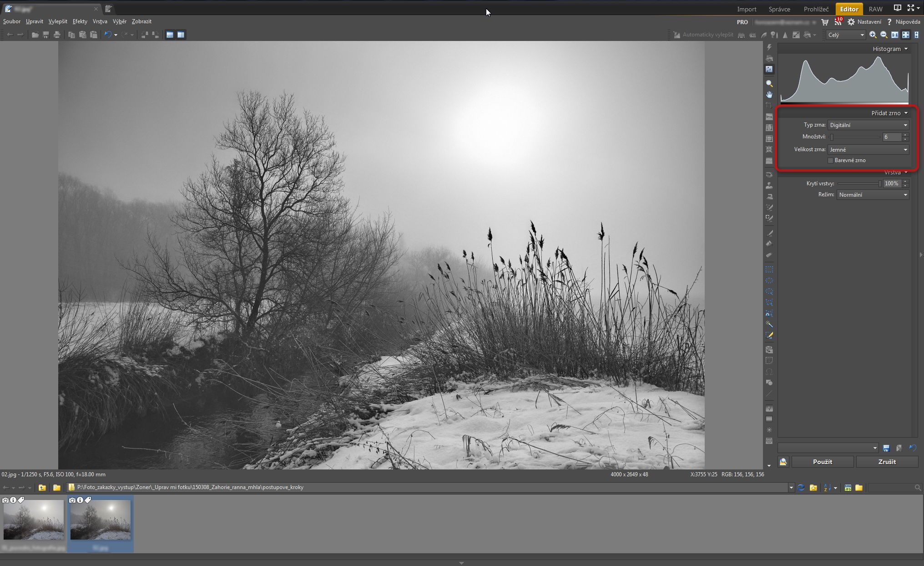This screenshot has width=924, height=566.
Task: Click the zoom in icon
Action: tap(873, 35)
